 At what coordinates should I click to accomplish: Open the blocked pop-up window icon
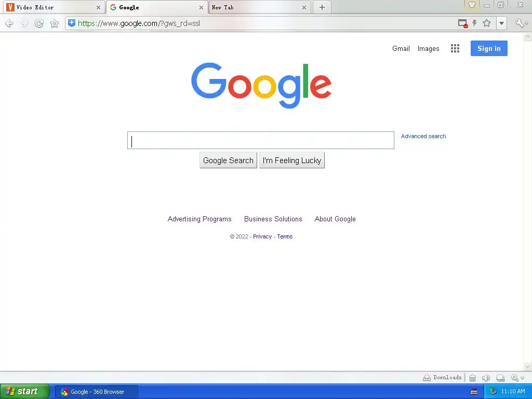463,23
